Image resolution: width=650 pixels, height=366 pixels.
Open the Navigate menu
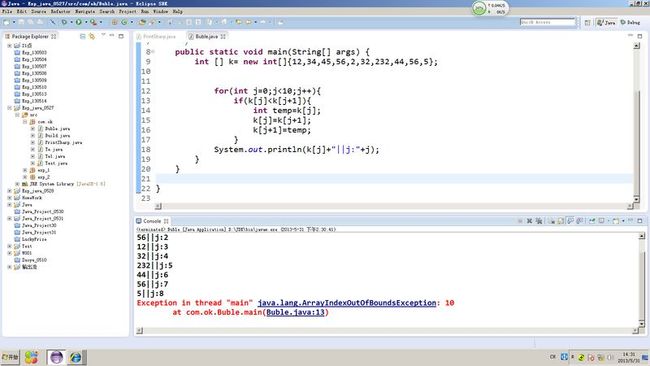coord(85,12)
